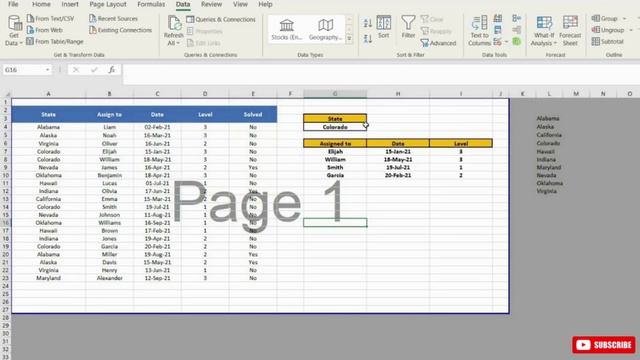Click the YouTube Subscribe button
The width and height of the screenshot is (640, 360).
point(604,345)
